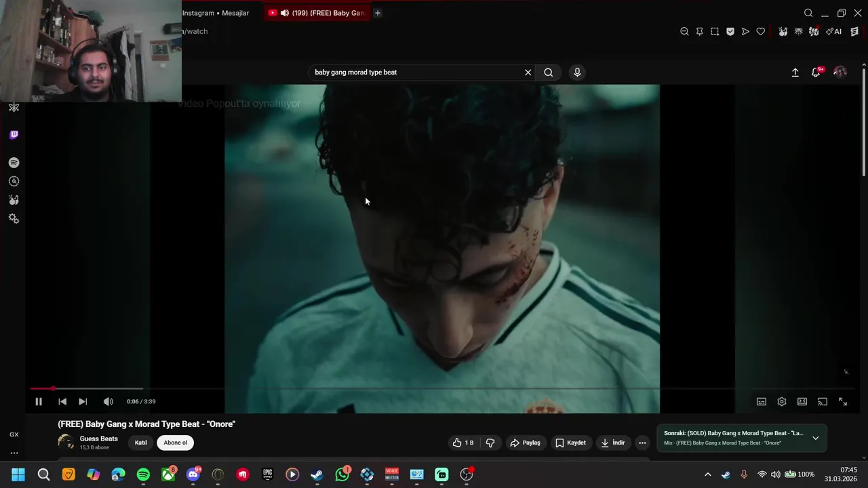This screenshot has height=488, width=868.
Task: Bookmark page with heart icon
Action: pyautogui.click(x=761, y=31)
